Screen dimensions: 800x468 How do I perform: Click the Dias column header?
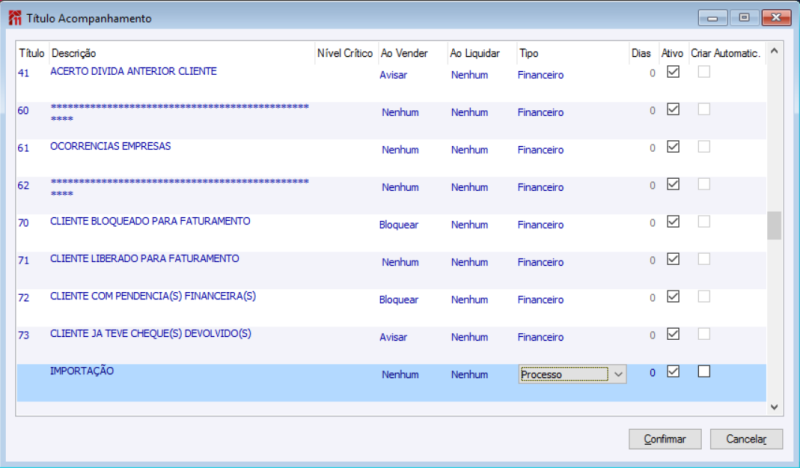[641, 53]
